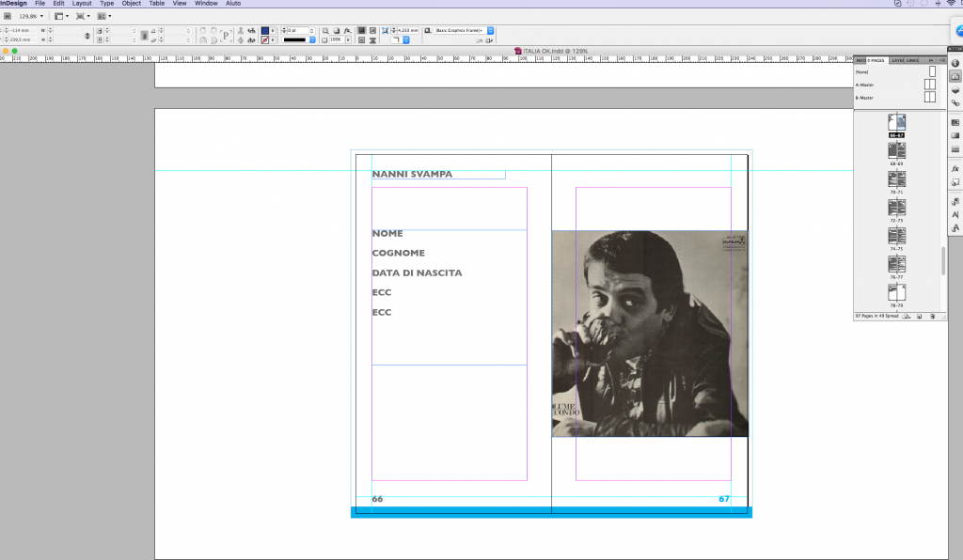Open the Character panel A| icon in dock
The height and width of the screenshot is (560, 963).
(x=955, y=214)
